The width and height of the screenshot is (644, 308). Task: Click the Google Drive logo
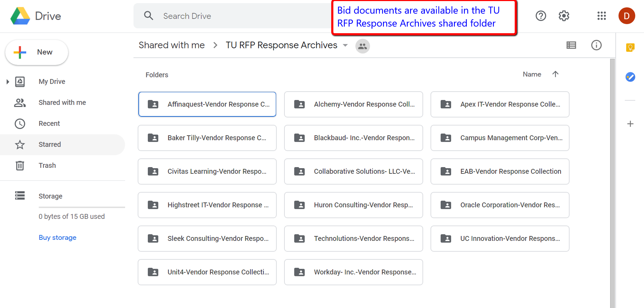20,16
